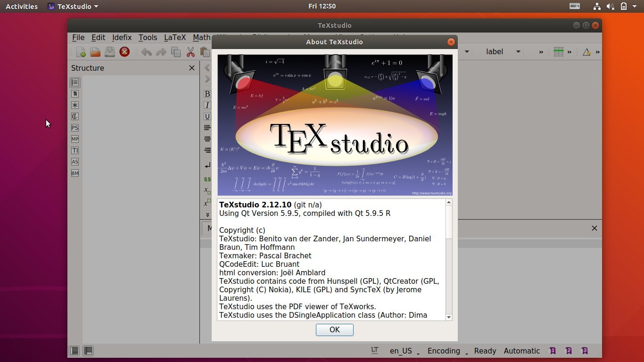The height and width of the screenshot is (362, 644).
Task: Jump to bookmark 1 in status bar
Action: click(553, 351)
